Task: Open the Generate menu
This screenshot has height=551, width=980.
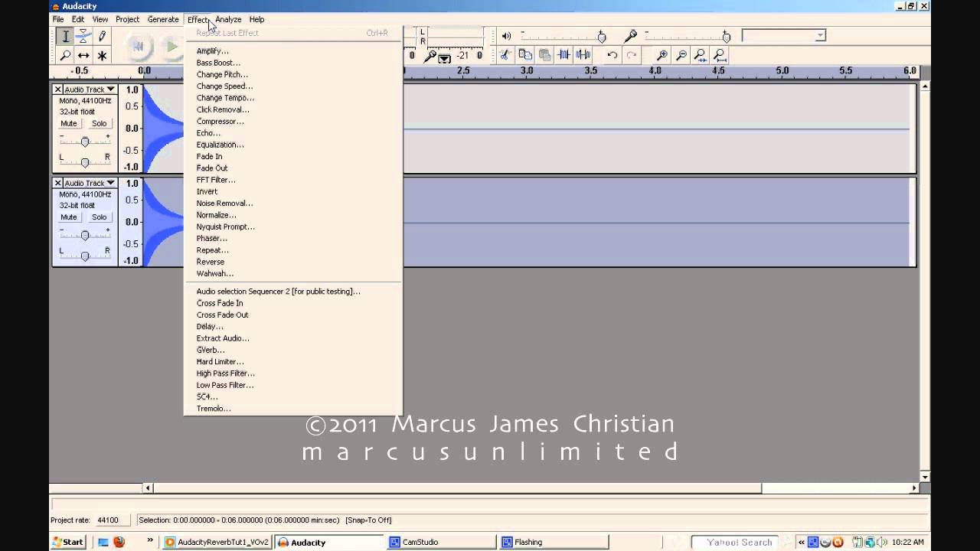Action: [163, 19]
